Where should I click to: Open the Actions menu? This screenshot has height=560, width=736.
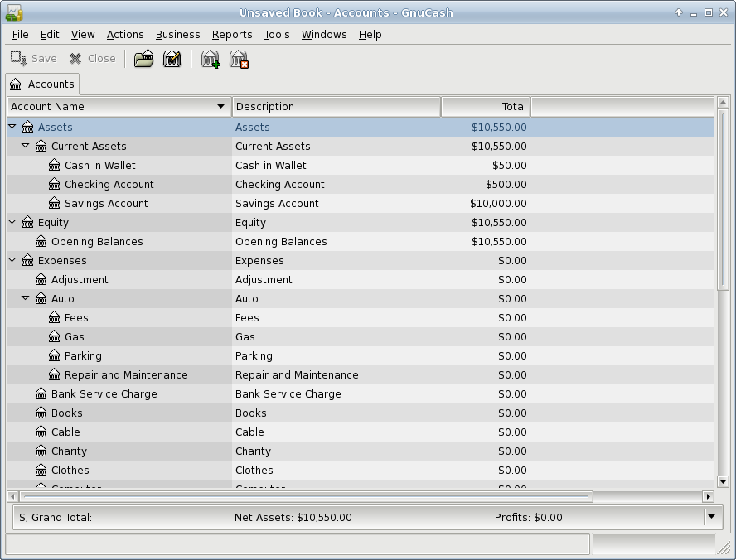click(x=125, y=35)
